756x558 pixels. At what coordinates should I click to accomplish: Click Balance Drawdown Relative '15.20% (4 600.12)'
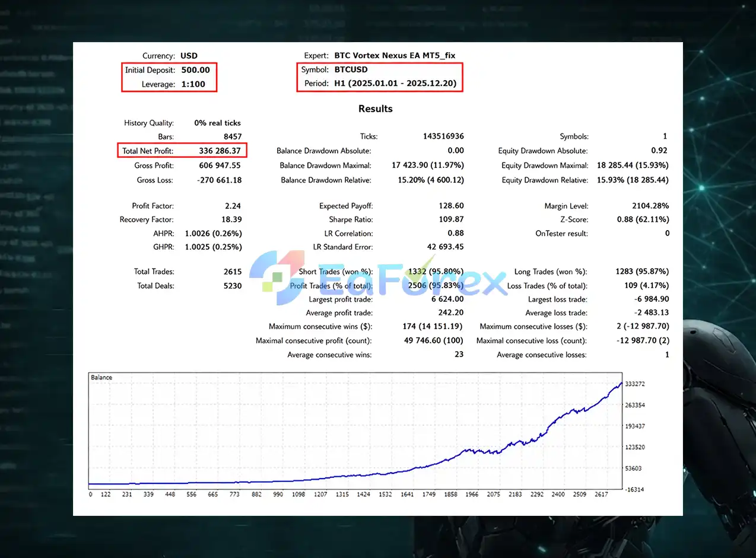pyautogui.click(x=431, y=180)
